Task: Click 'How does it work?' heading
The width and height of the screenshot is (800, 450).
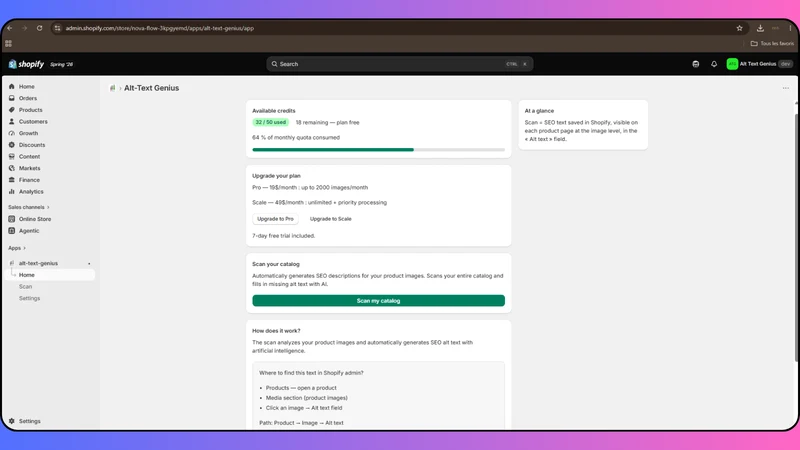Action: [x=276, y=331]
